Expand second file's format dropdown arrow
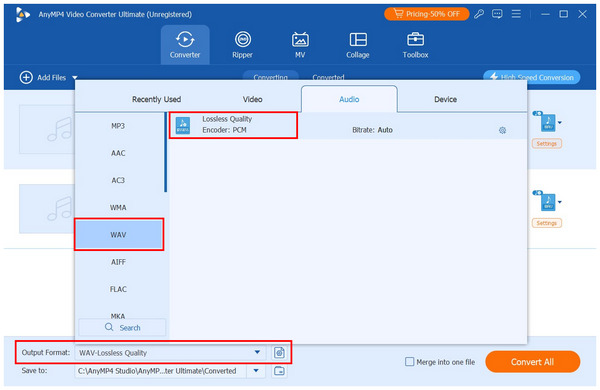Screen dimensions: 600x390 coord(560,202)
